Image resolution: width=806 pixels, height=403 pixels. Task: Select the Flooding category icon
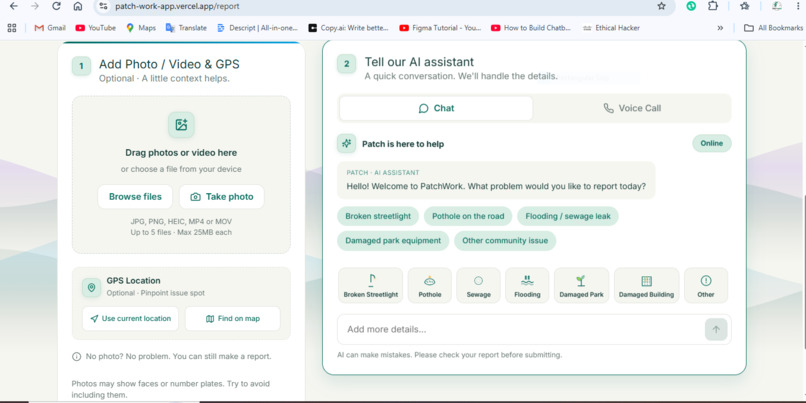[x=527, y=285]
